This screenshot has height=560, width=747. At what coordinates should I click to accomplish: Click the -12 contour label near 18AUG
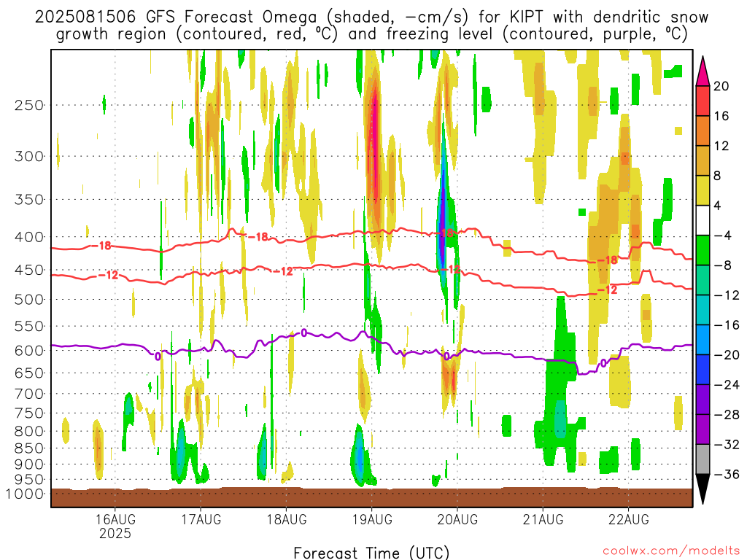pos(283,271)
